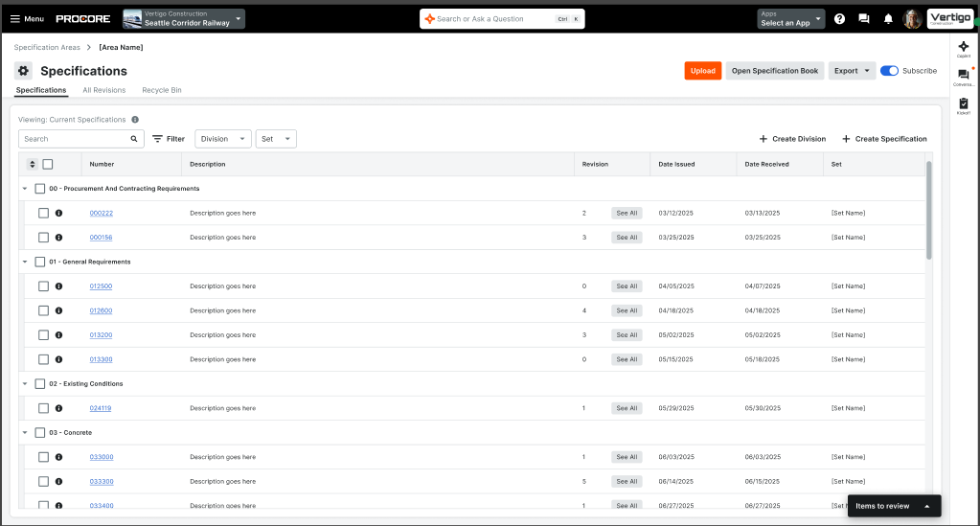Click See All for spec 013200
This screenshot has height=526, width=980.
pyautogui.click(x=627, y=334)
